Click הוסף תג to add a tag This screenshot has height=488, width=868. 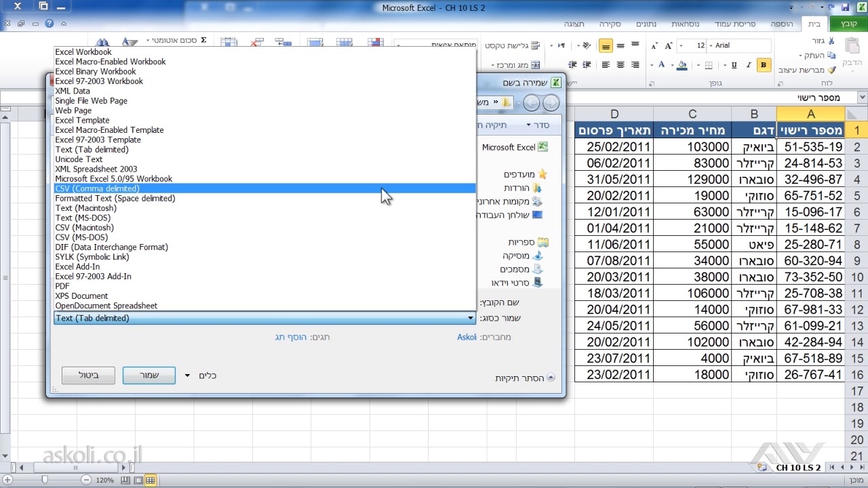292,337
